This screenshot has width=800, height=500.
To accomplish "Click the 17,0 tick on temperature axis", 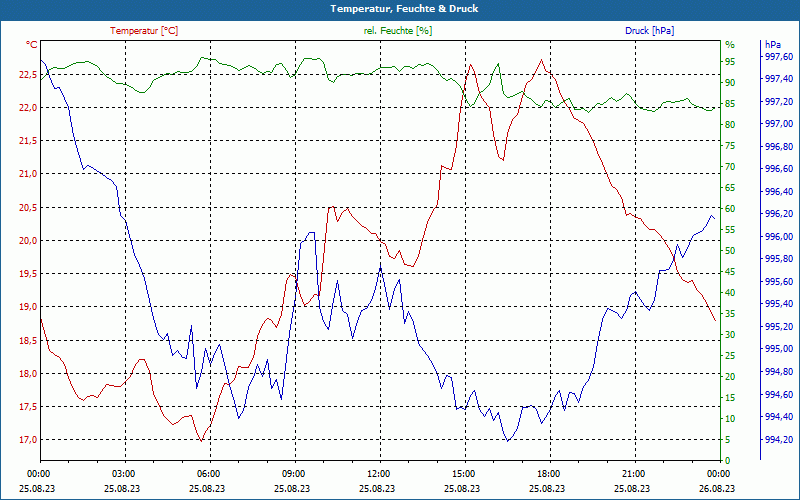I will pyautogui.click(x=28, y=440).
